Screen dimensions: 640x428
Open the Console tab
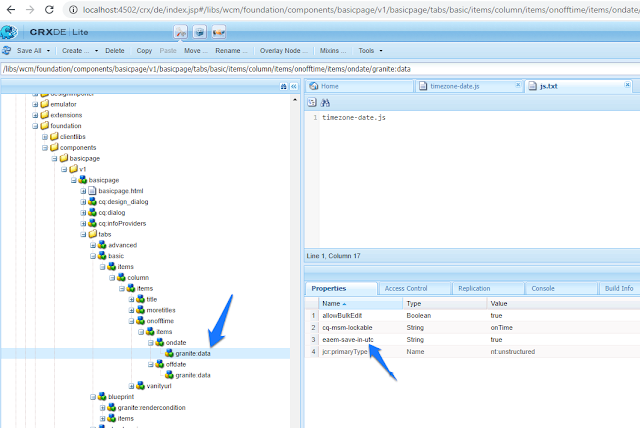(x=561, y=288)
